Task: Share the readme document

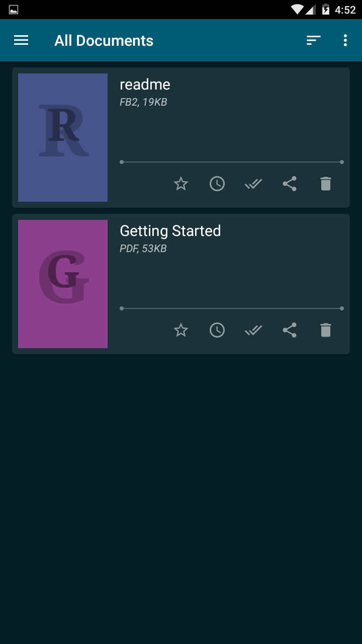Action: [x=290, y=184]
